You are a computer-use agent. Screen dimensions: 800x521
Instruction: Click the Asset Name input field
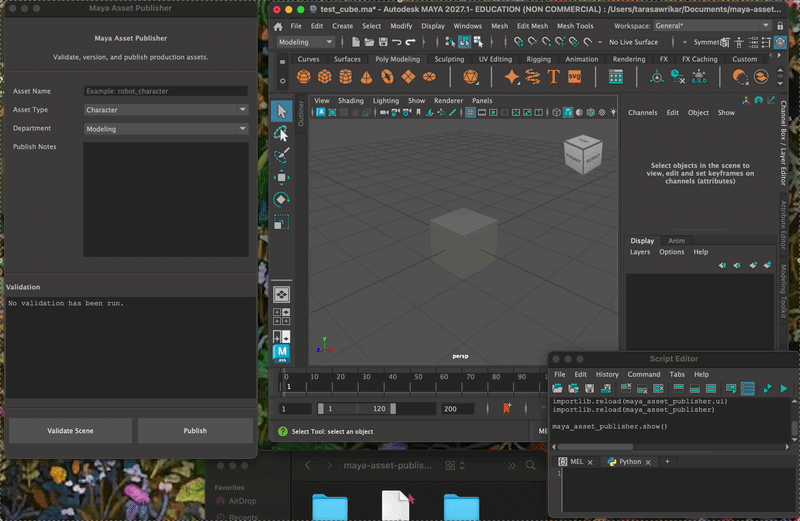pos(165,91)
